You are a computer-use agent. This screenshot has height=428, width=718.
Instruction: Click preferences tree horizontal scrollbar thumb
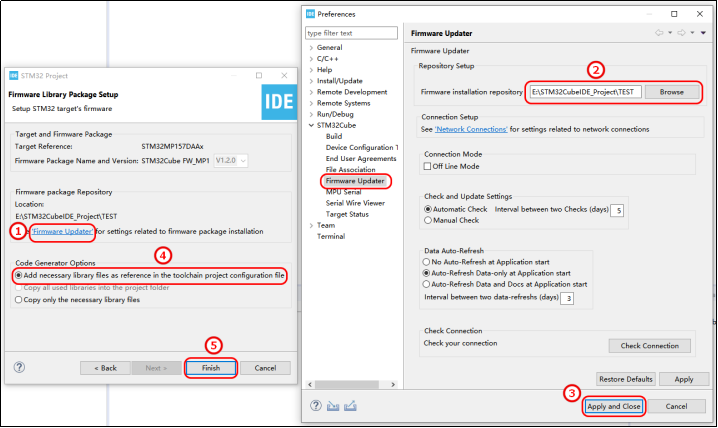point(347,385)
